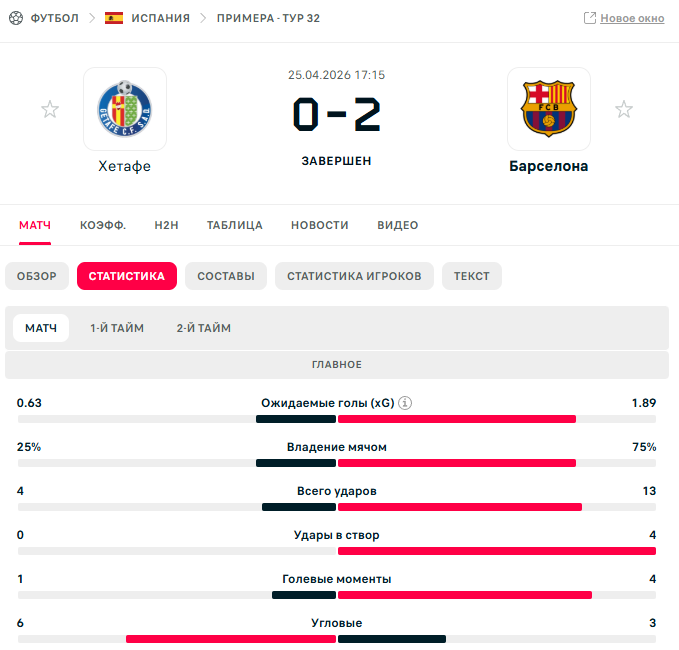The image size is (679, 650).
Task: Open the H2H tab
Action: (167, 225)
